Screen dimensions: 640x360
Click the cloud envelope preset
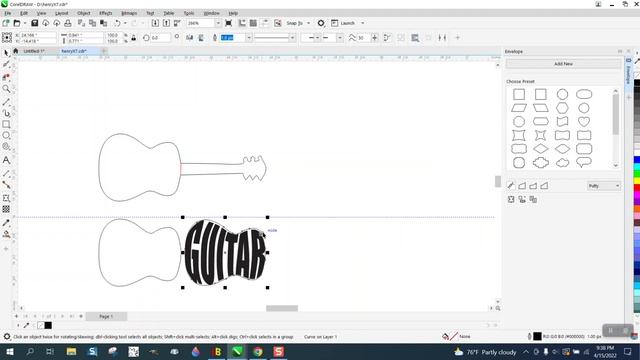tap(562, 162)
